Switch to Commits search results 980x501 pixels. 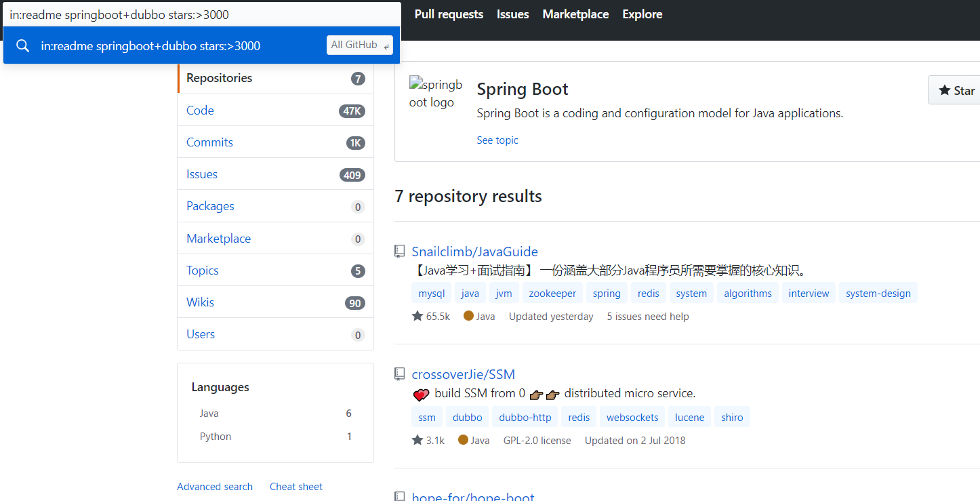pos(275,142)
